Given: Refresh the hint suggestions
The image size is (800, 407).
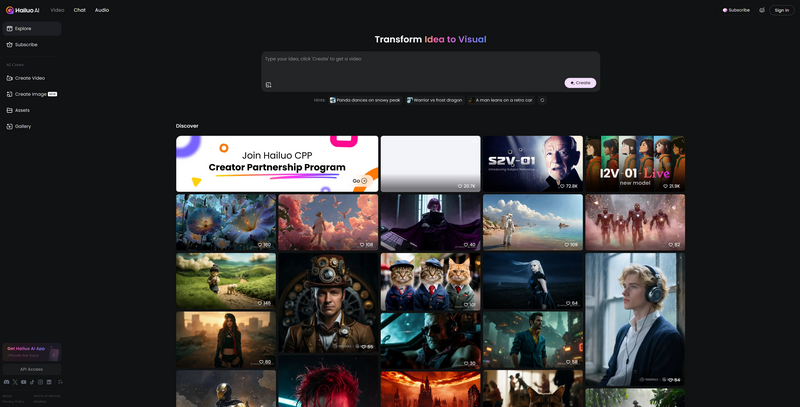Looking at the screenshot, I should (x=542, y=100).
